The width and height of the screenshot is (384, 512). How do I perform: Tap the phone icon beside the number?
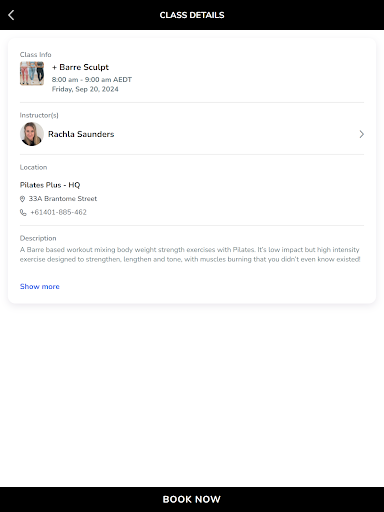tap(23, 212)
